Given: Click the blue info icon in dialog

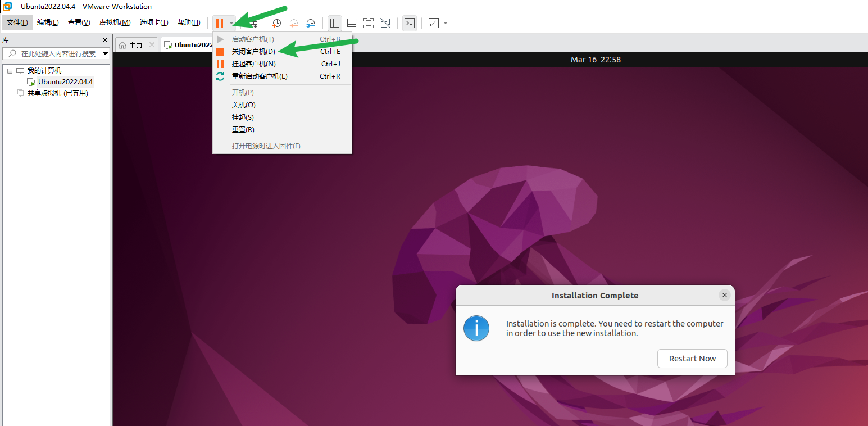Looking at the screenshot, I should tap(476, 328).
